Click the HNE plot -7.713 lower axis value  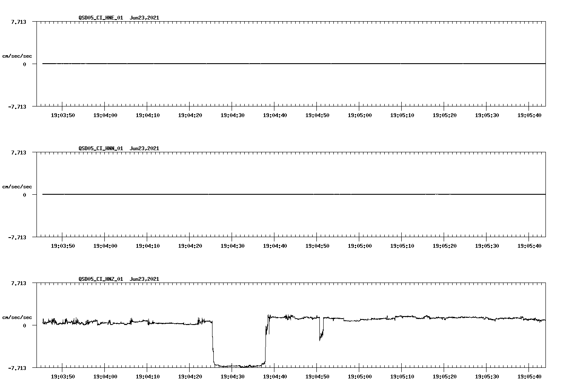[17, 106]
